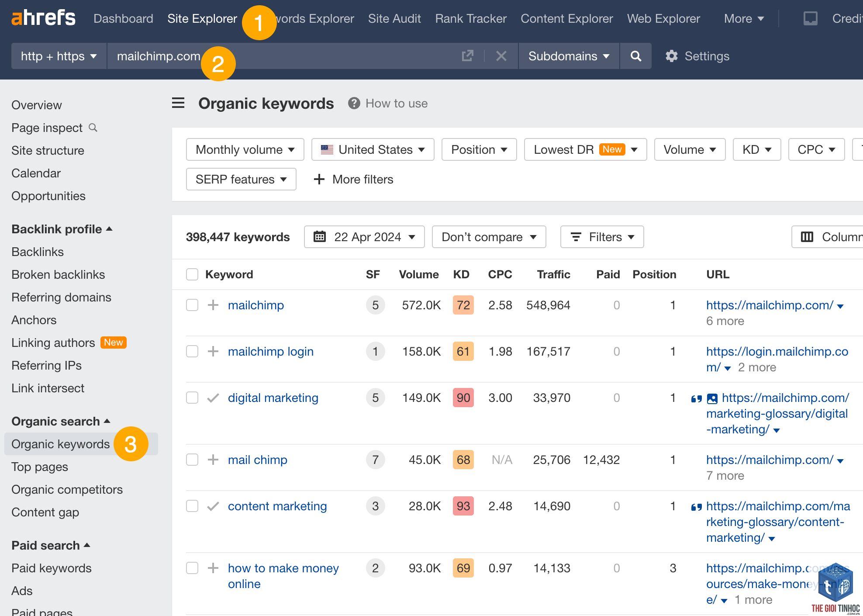Open Don't compare dropdown
Image resolution: width=863 pixels, height=616 pixels.
coord(489,237)
